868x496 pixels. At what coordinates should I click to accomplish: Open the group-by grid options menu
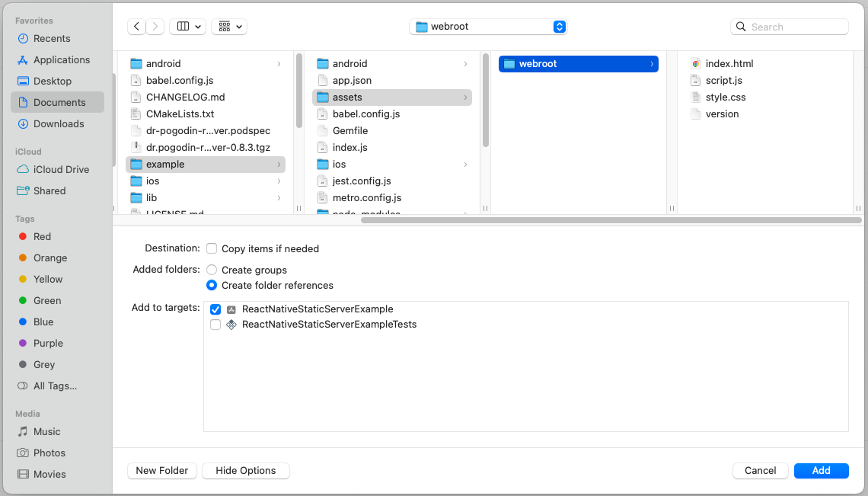tap(229, 27)
